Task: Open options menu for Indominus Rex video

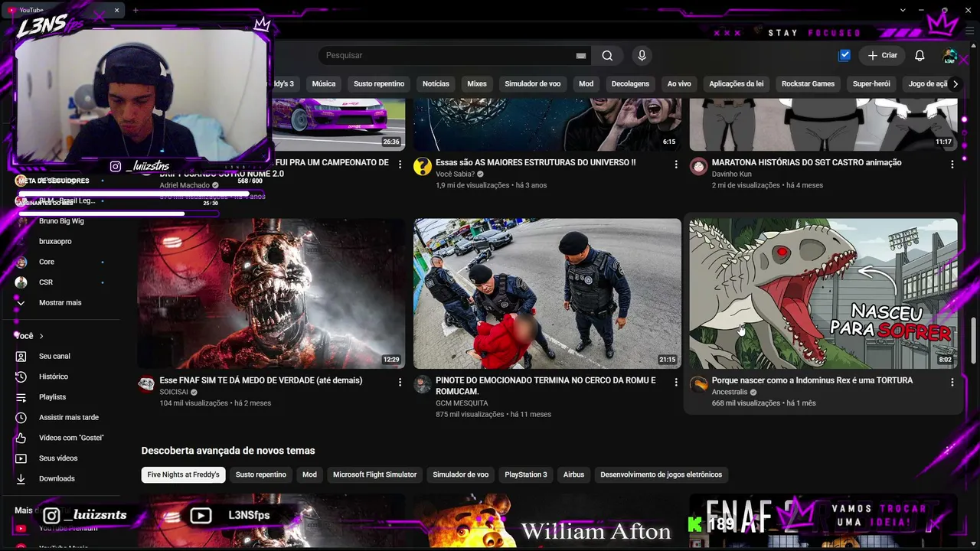Action: [952, 381]
